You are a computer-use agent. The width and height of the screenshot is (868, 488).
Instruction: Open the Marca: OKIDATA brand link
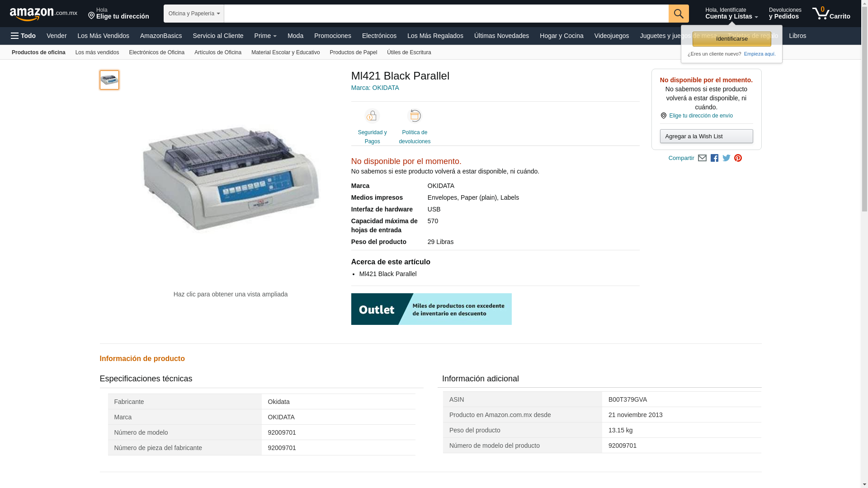pyautogui.click(x=375, y=88)
